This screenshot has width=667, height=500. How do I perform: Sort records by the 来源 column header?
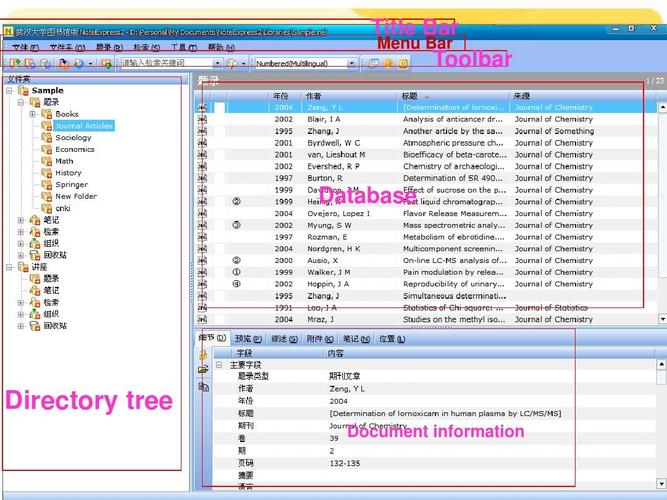click(583, 96)
